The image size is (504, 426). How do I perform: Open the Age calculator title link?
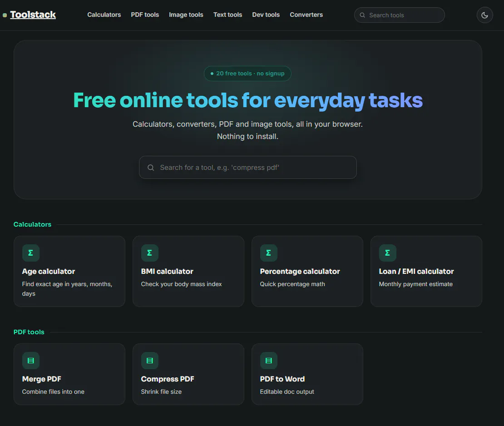coord(49,271)
